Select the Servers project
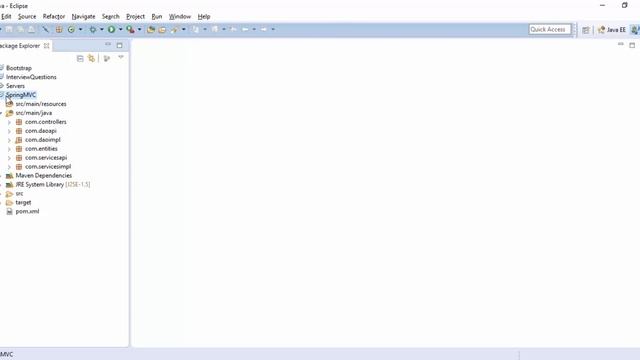 point(15,86)
